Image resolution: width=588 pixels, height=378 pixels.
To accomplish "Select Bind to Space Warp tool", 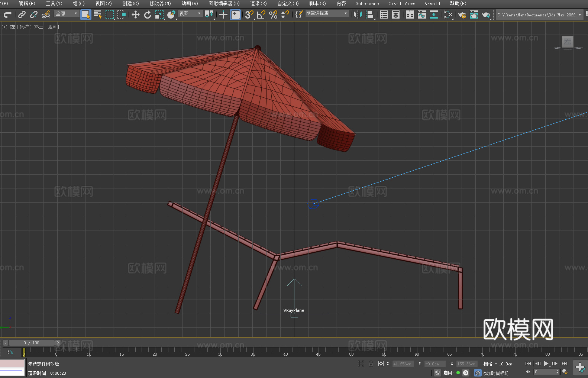I will coord(46,14).
